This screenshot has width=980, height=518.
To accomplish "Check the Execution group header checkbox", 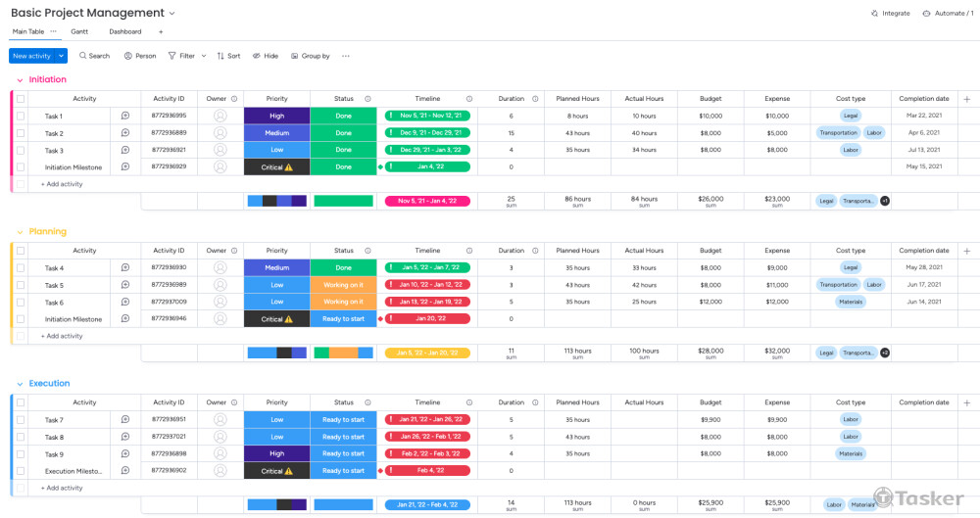I will [21, 402].
